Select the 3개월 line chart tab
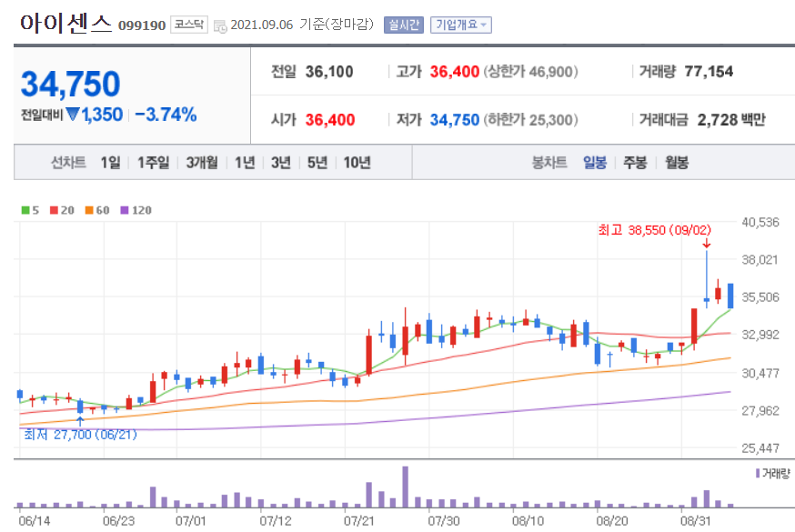This screenshot has width=795, height=532. coord(202,163)
